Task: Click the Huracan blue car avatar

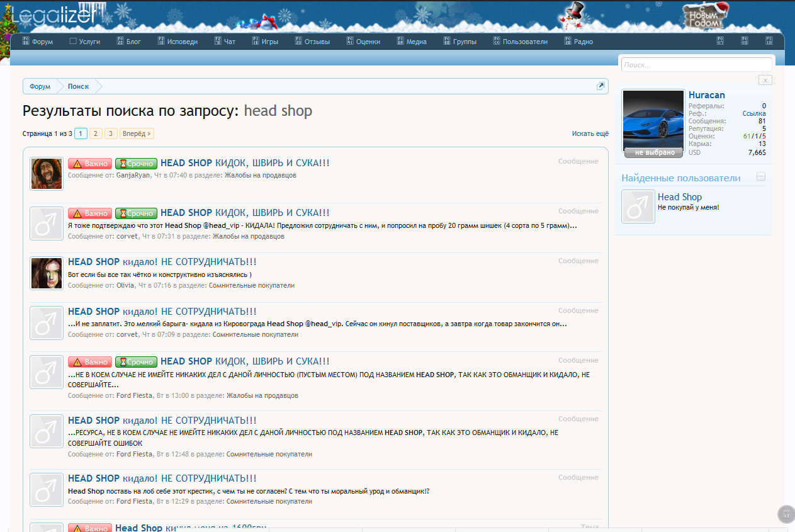Action: click(653, 120)
